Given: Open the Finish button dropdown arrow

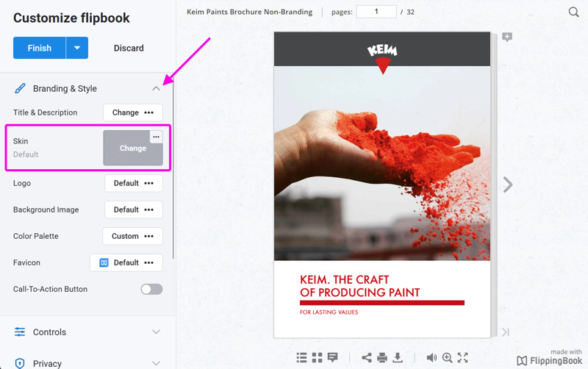Looking at the screenshot, I should coord(77,48).
